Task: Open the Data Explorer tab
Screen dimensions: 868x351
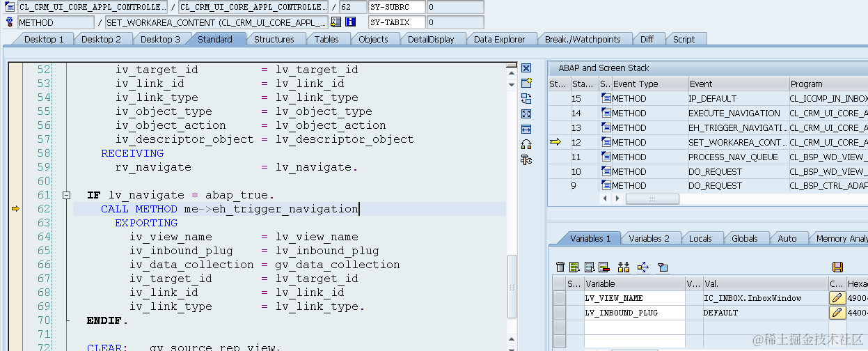Action: (x=499, y=39)
